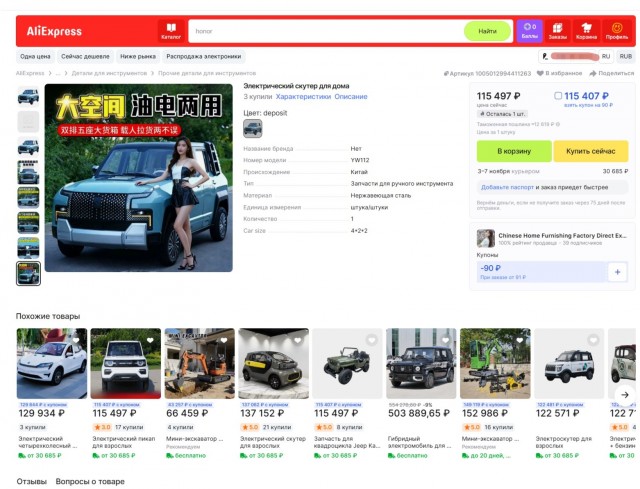The width and height of the screenshot is (640, 489).
Task: Open Ниже рынка filter chip
Action: 138,56
